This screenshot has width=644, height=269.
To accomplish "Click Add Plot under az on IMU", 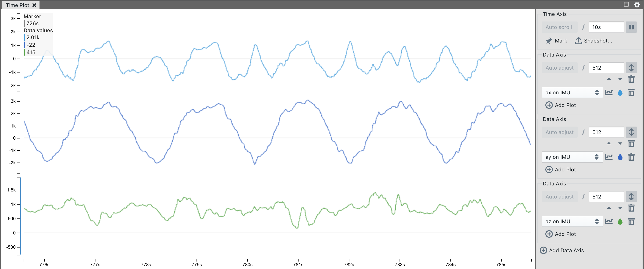I will pos(561,234).
